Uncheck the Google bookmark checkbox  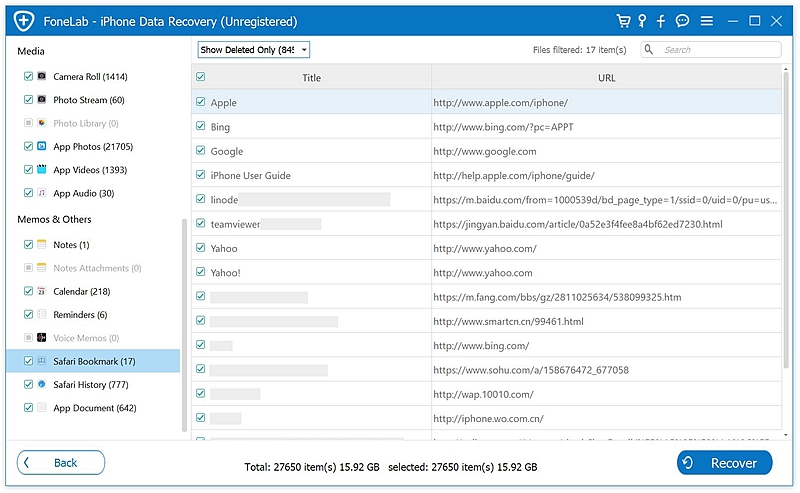[201, 151]
